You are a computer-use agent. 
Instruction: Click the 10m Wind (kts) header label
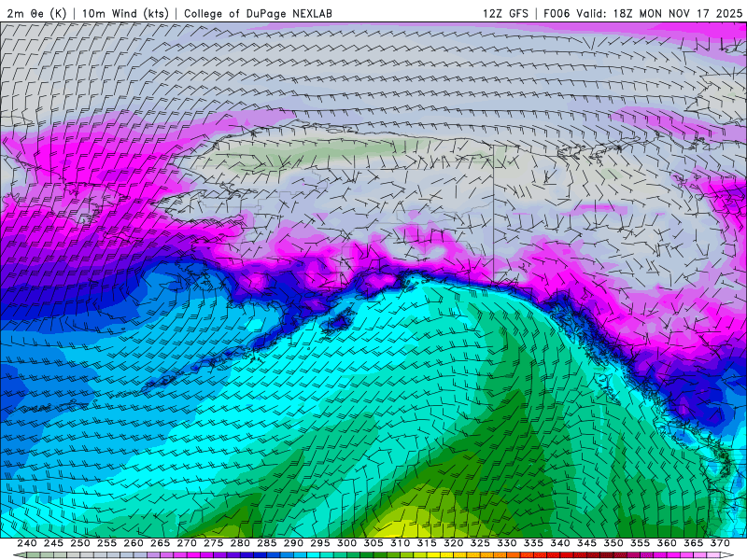click(x=126, y=13)
